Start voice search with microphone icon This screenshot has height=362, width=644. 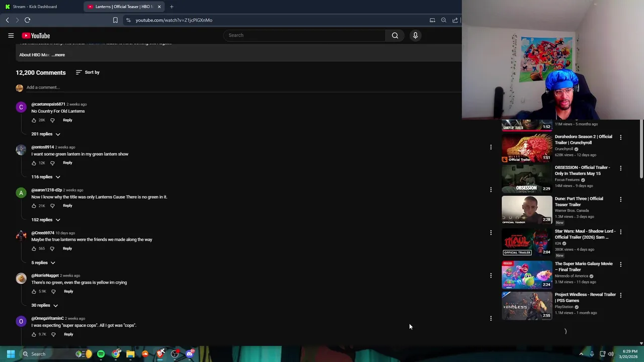click(x=415, y=35)
